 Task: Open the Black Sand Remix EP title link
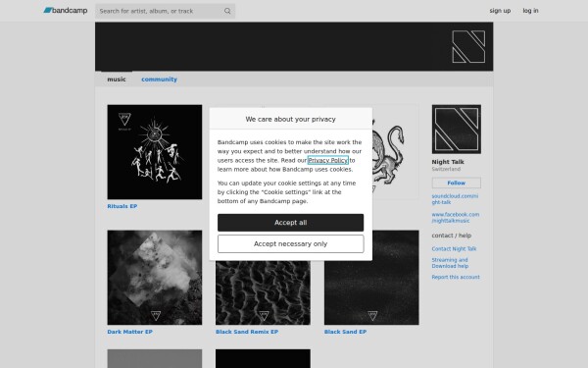[x=247, y=332]
